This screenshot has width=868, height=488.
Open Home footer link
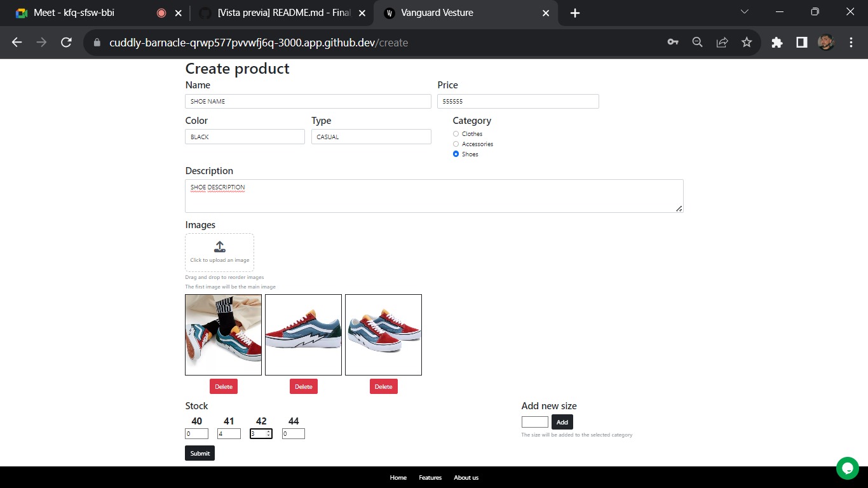coord(398,478)
